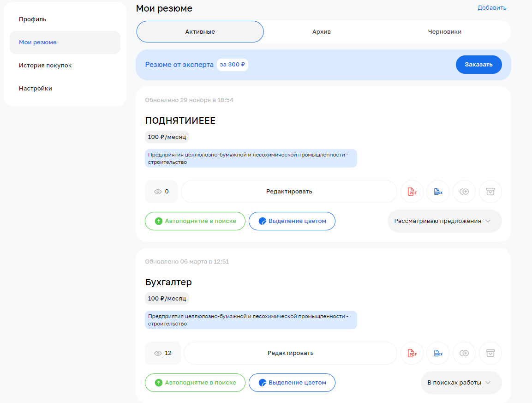The height and width of the screenshot is (403, 532).
Task: Download the ПОДНЯТИИЕЕЕ resume as PDF
Action: (x=412, y=192)
